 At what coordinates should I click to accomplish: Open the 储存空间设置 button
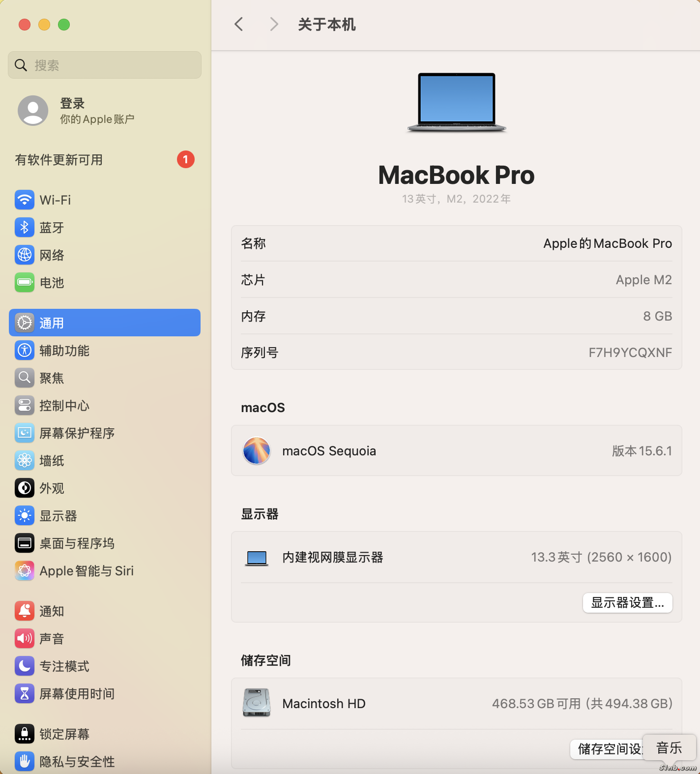point(607,748)
